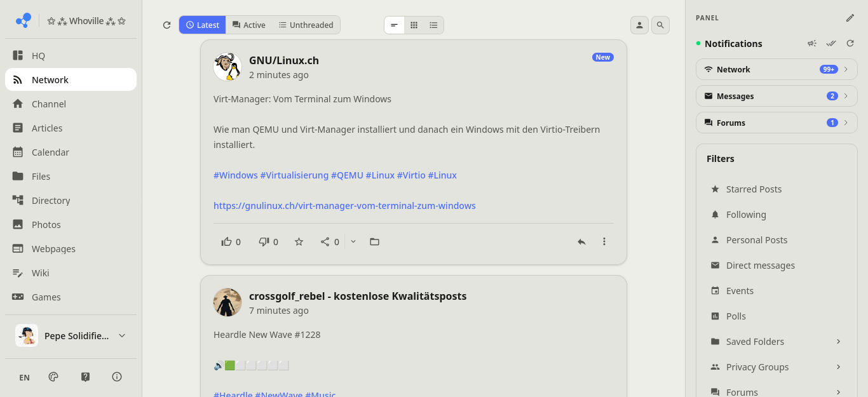868x397 pixels.
Task: Open HQ in the sidebar
Action: coord(71,56)
